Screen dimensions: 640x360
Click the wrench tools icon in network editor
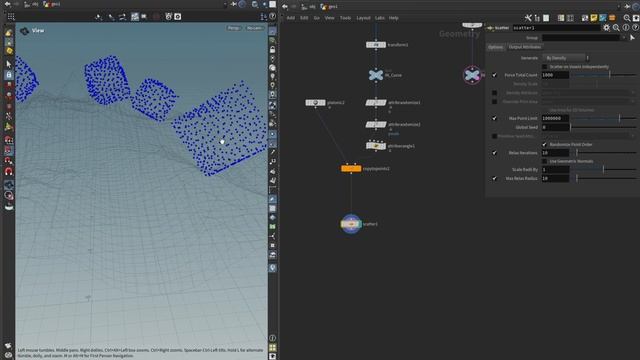pos(528,18)
